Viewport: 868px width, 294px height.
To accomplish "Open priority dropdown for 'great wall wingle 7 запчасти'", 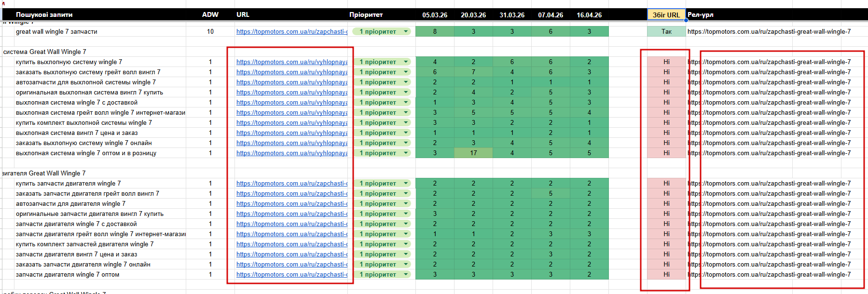I will (x=406, y=31).
